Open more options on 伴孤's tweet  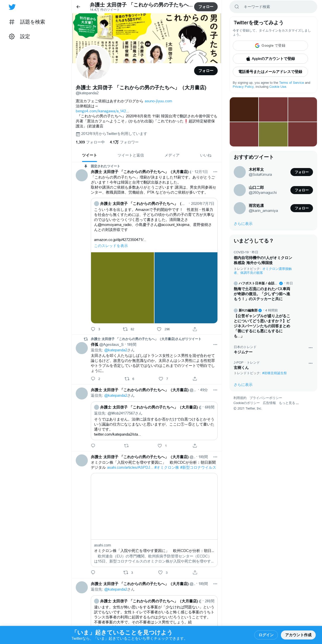[x=215, y=345]
